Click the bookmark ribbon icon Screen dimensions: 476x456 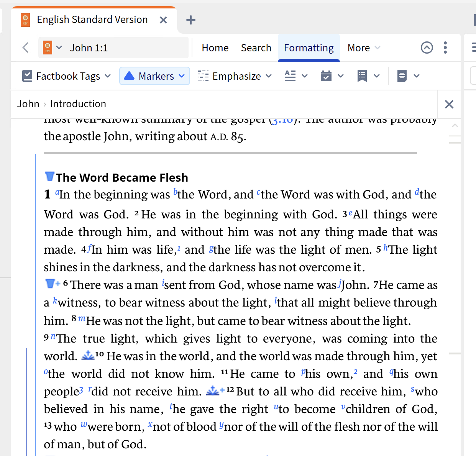pyautogui.click(x=362, y=76)
